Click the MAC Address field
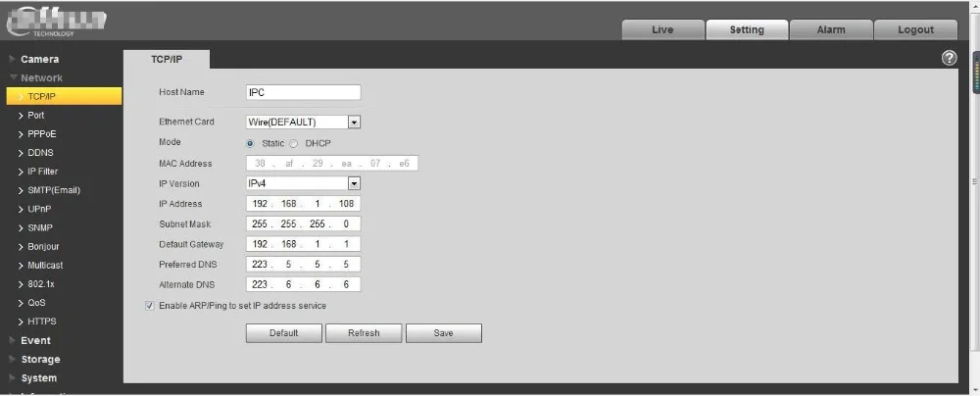Image resolution: width=980 pixels, height=396 pixels. (332, 164)
